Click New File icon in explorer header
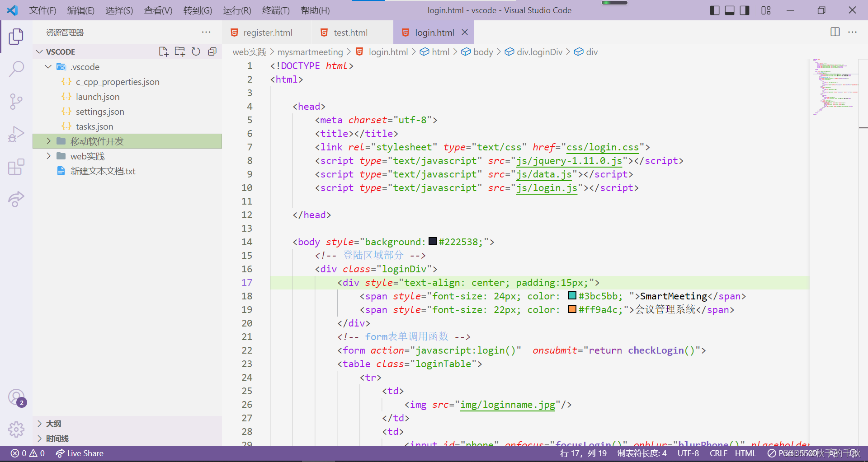The image size is (868, 462). click(x=164, y=51)
